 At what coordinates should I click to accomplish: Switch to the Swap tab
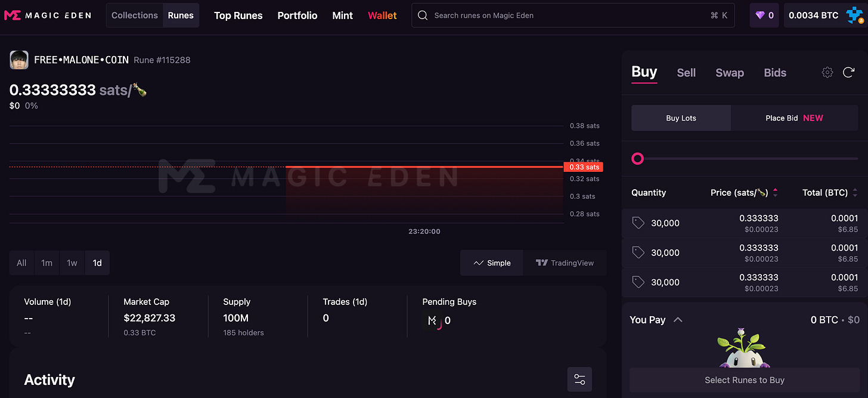tap(730, 73)
